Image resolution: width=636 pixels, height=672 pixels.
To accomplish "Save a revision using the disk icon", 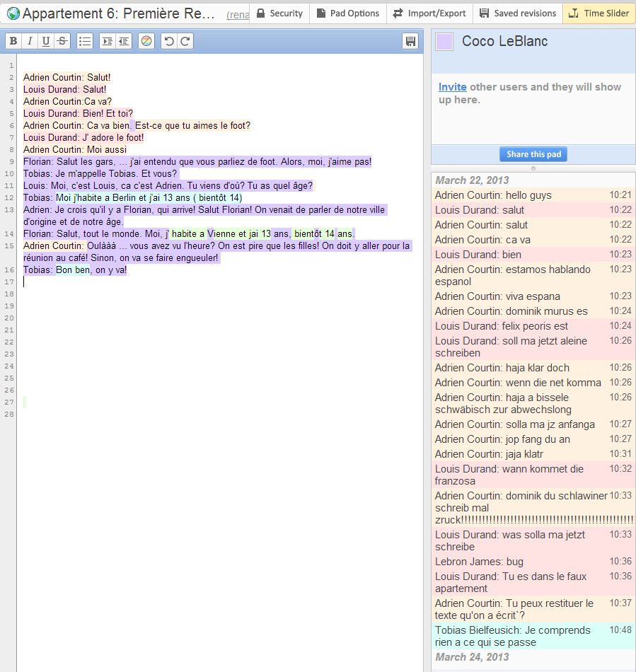I will 410,42.
